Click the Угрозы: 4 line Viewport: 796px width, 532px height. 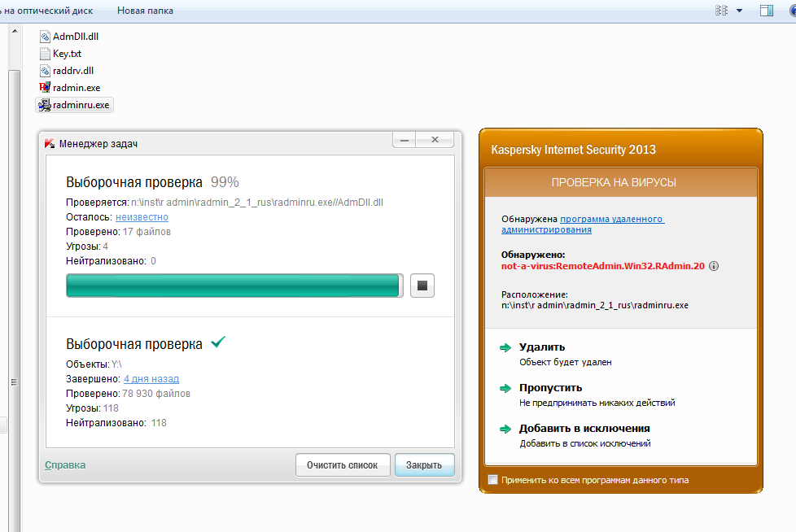(87, 246)
